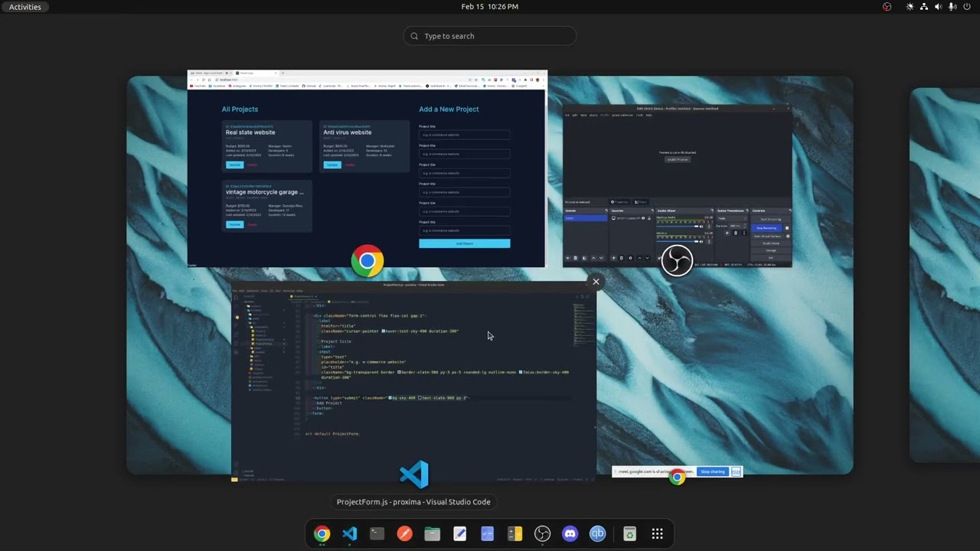
Task: Click the Activities button
Action: pos(25,7)
